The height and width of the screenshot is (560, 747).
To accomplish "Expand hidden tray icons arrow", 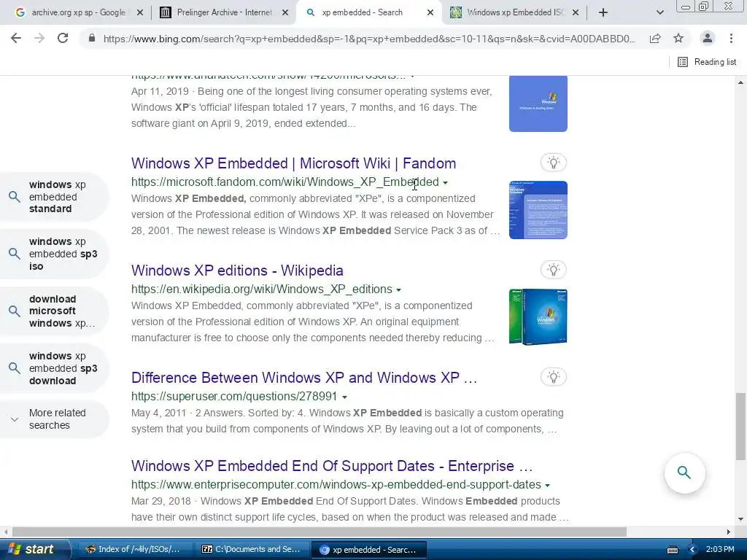I will pyautogui.click(x=693, y=550).
